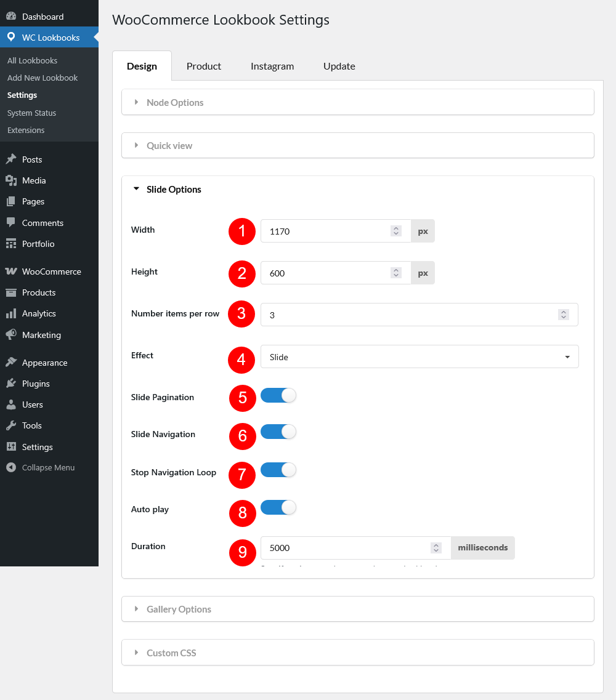Click the Width field stepper arrows
The width and height of the screenshot is (616, 700).
click(x=395, y=231)
